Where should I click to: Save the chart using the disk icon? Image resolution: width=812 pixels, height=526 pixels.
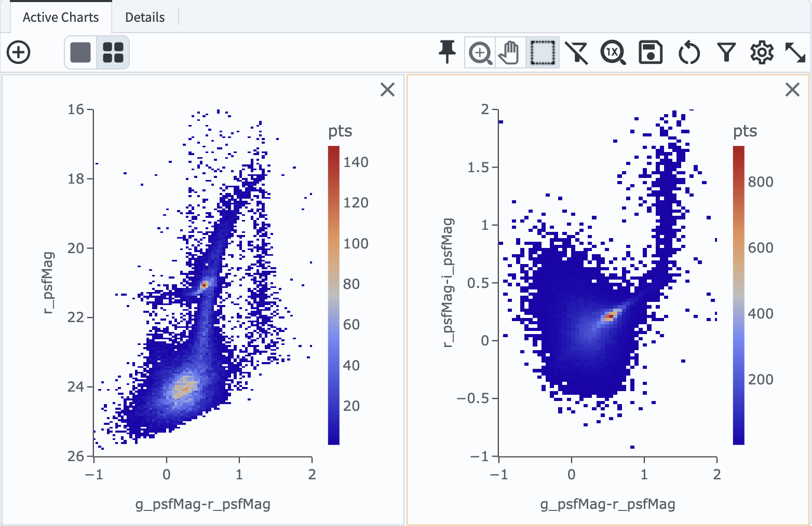click(x=650, y=52)
